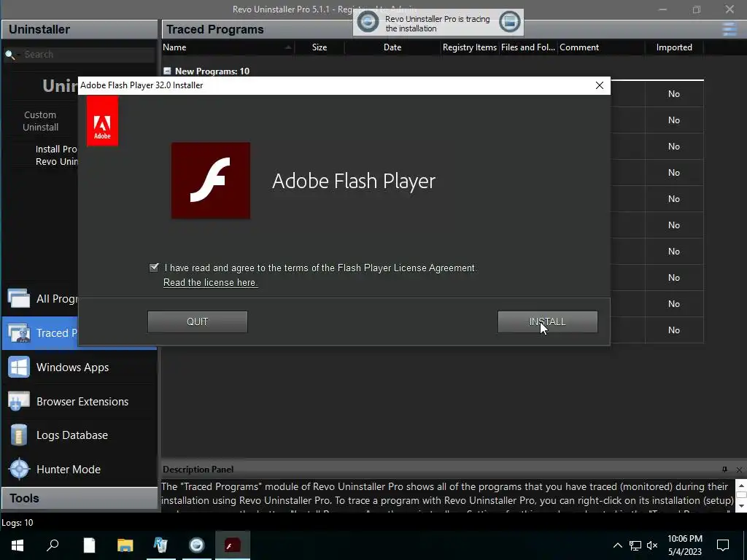This screenshot has height=560, width=747.
Task: Open Browser Extensions module
Action: point(80,402)
